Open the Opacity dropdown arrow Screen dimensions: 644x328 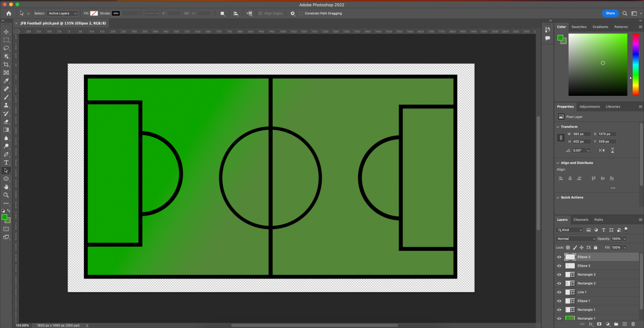625,239
